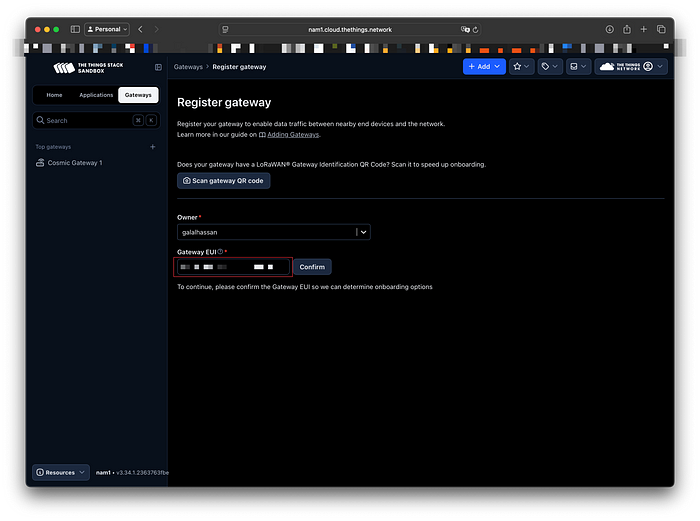
Task: Collapse the sidebar with the panel icon
Action: click(x=158, y=67)
